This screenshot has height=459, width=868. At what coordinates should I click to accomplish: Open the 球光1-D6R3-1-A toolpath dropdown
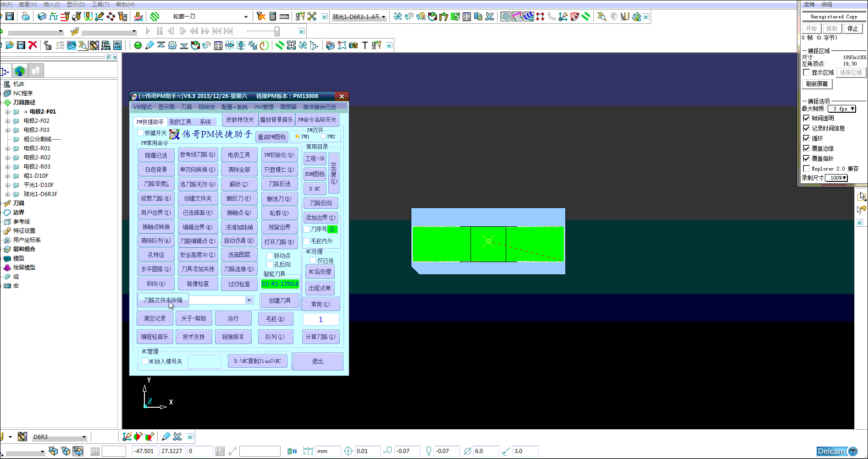point(384,17)
